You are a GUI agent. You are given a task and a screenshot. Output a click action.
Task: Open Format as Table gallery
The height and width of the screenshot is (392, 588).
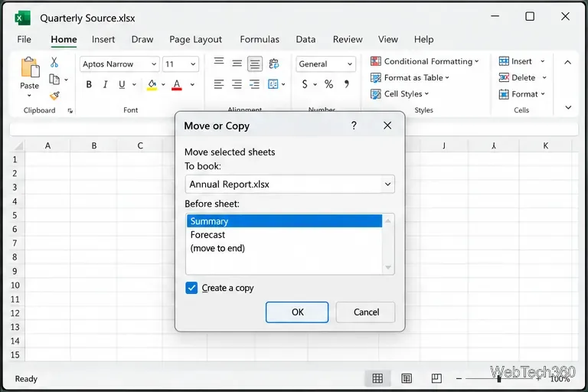pos(410,77)
